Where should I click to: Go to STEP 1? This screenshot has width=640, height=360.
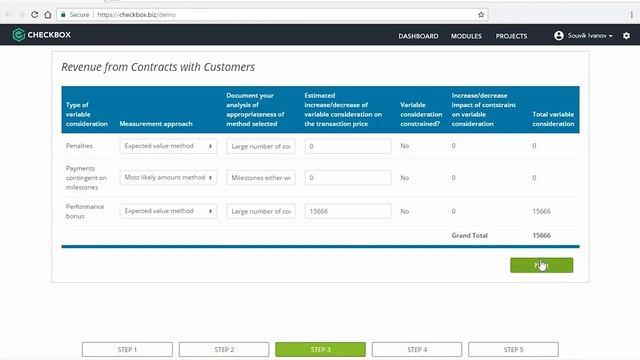[x=127, y=349]
